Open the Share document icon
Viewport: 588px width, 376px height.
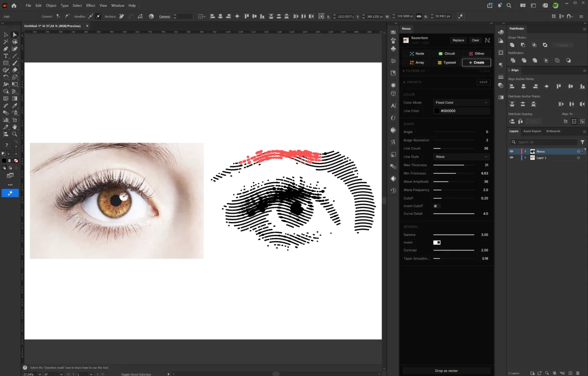coord(490,5)
